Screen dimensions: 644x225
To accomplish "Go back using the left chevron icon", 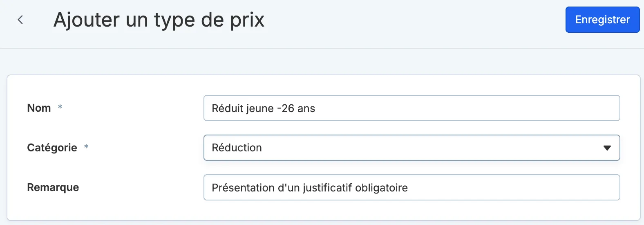I will (20, 20).
